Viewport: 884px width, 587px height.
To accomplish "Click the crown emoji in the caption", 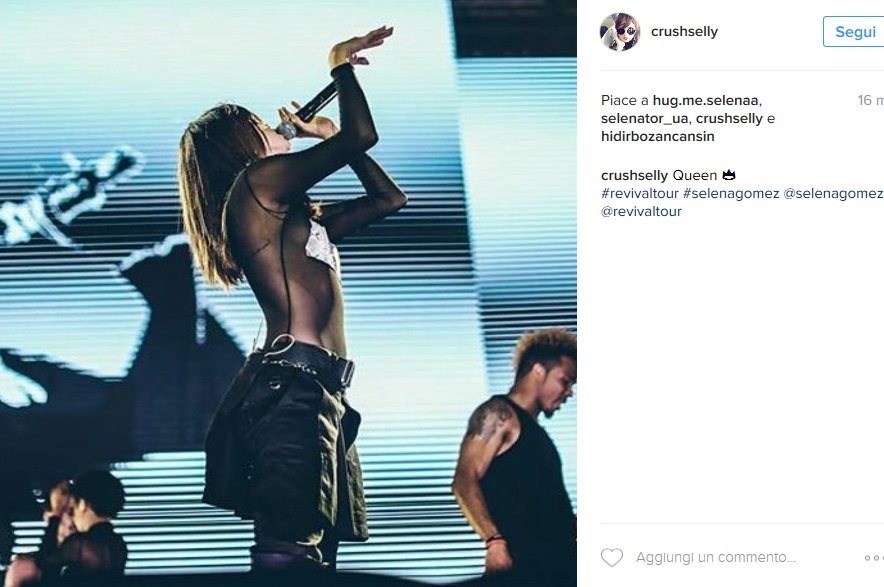I will point(729,175).
